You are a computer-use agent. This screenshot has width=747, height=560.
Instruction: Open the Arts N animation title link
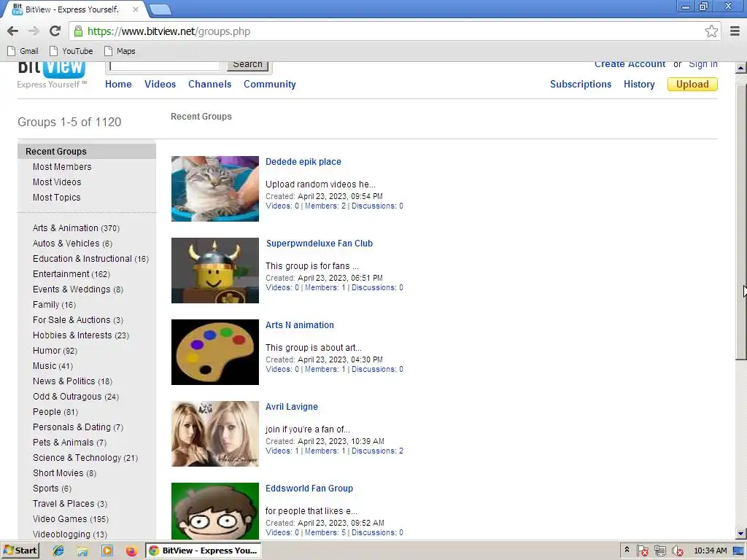pos(300,325)
